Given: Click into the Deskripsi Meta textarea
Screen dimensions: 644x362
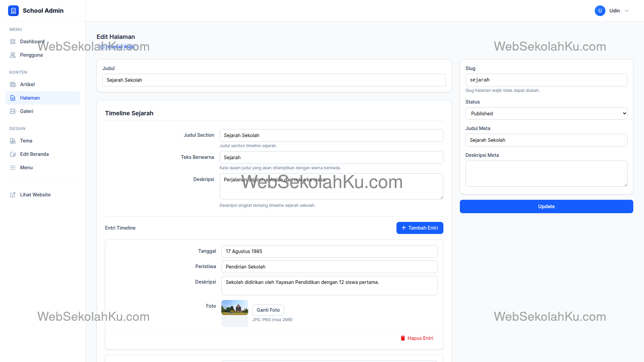Looking at the screenshot, I should pos(546,174).
